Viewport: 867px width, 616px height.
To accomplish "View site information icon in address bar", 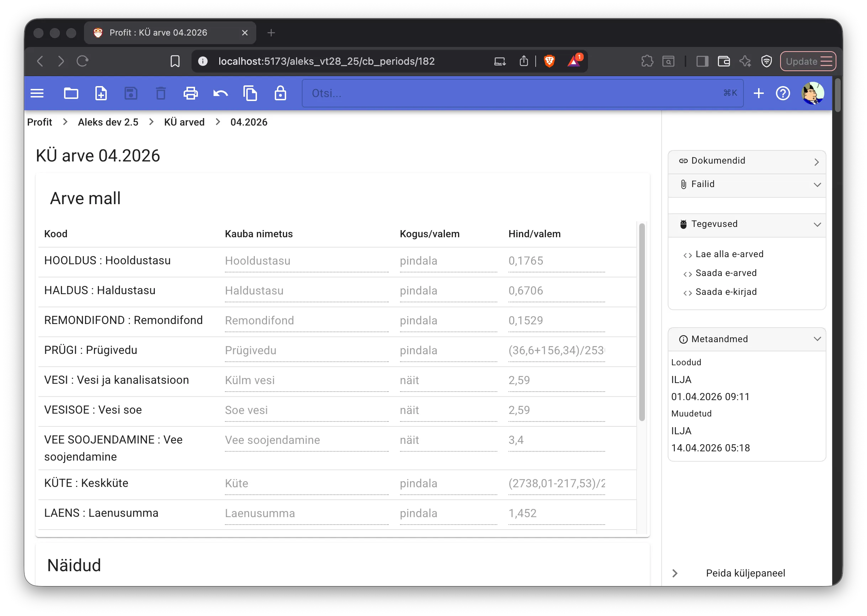I will tap(203, 61).
